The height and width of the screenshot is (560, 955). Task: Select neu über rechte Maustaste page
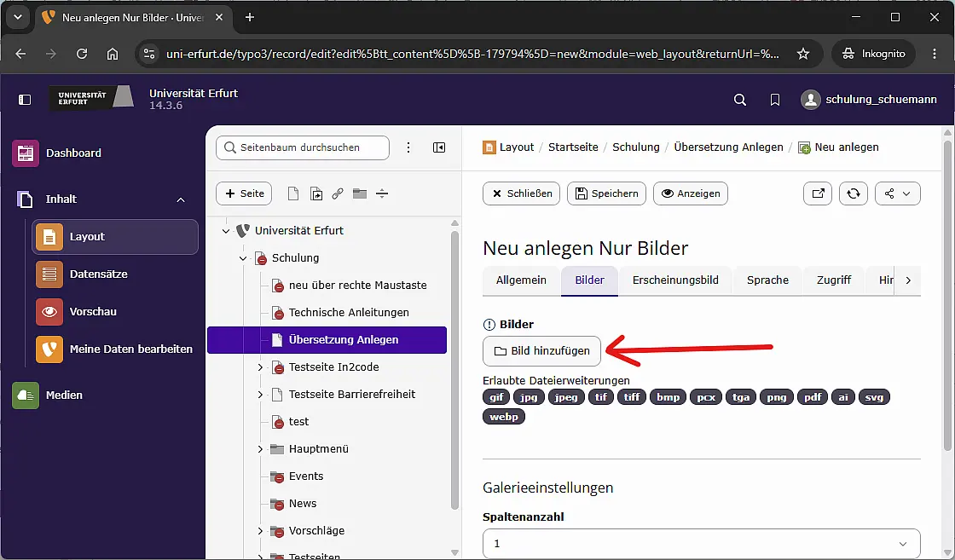point(357,286)
